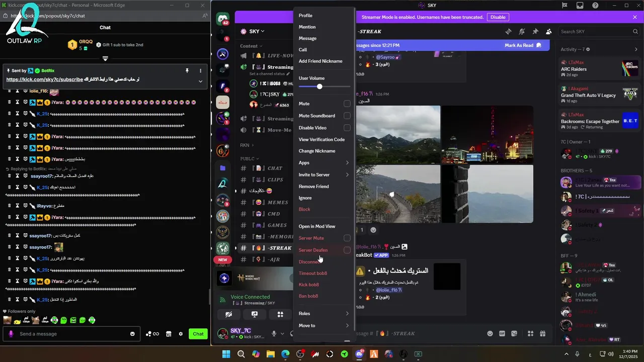644x362 pixels.
Task: Click the purple microphone in Kick chat
Action: click(11, 334)
